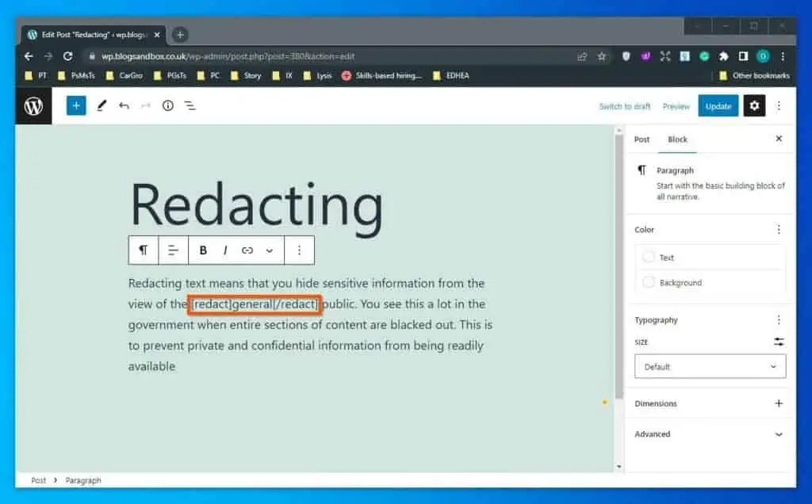Pick the Text color swatch
Image resolution: width=812 pixels, height=504 pixels.
pos(649,258)
